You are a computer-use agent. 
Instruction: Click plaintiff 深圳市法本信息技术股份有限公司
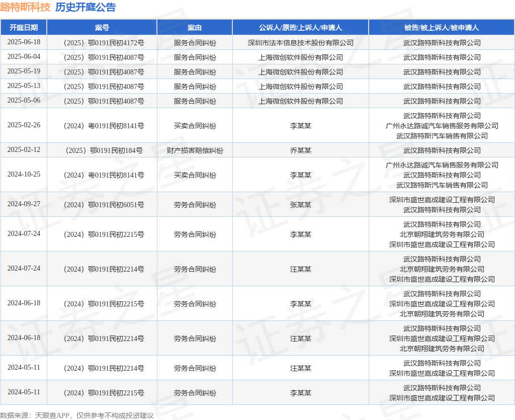(301, 43)
